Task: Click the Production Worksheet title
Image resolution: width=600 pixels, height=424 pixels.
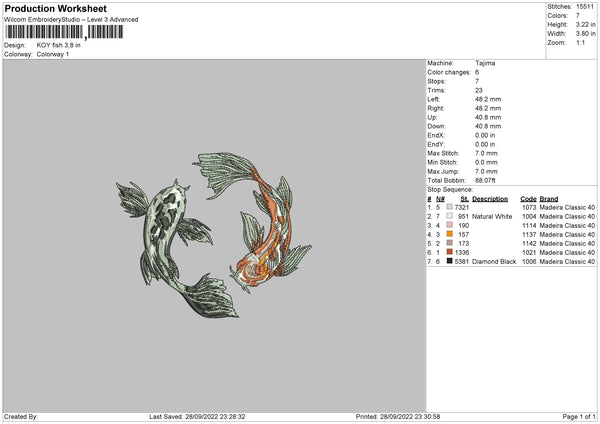Action: pos(56,8)
